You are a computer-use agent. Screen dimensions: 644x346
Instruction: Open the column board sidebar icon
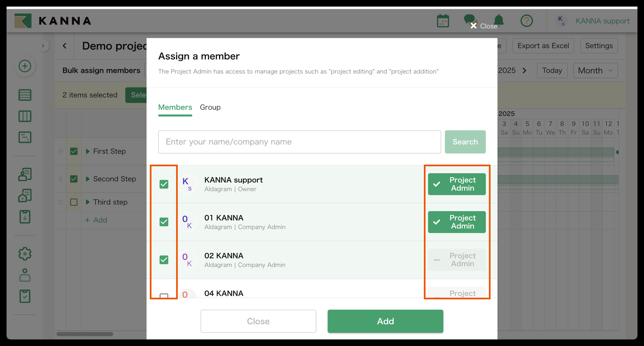click(25, 116)
